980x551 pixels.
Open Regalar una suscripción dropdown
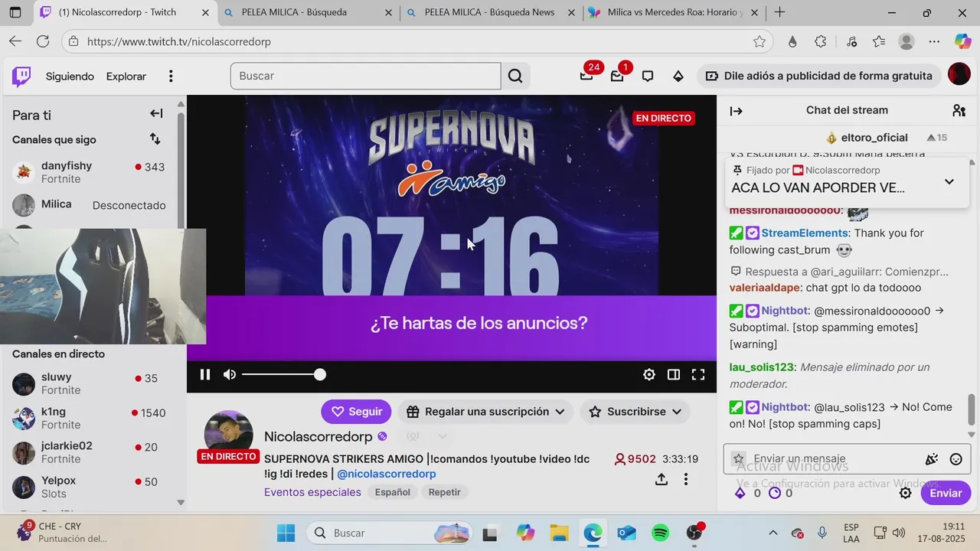tap(485, 412)
